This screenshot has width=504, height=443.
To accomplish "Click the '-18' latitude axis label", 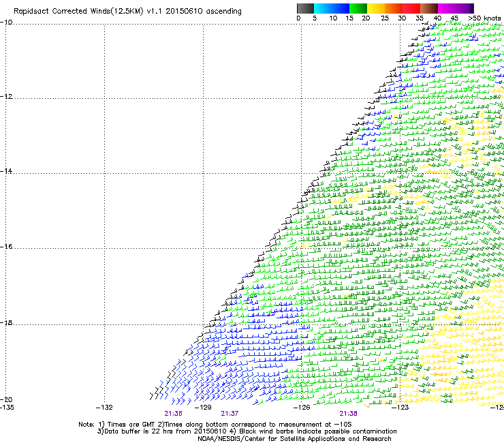I will click(x=6, y=322).
